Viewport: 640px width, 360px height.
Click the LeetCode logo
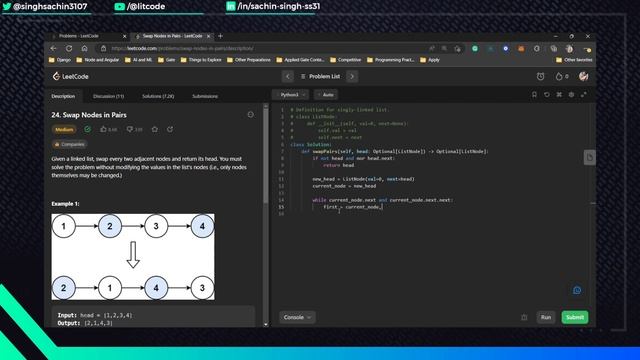(x=70, y=76)
